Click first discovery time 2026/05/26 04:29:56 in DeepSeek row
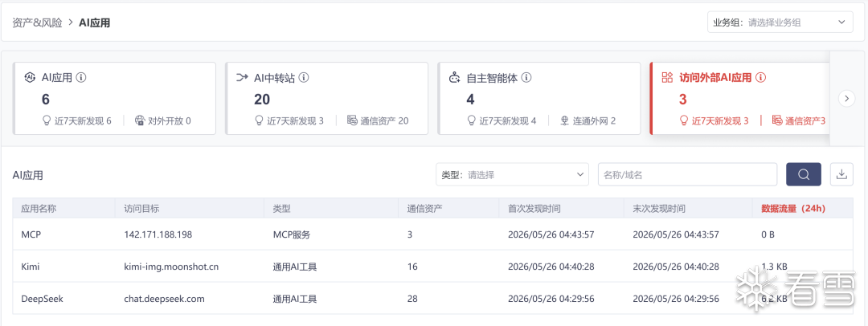Image resolution: width=868 pixels, height=326 pixels. pyautogui.click(x=551, y=299)
